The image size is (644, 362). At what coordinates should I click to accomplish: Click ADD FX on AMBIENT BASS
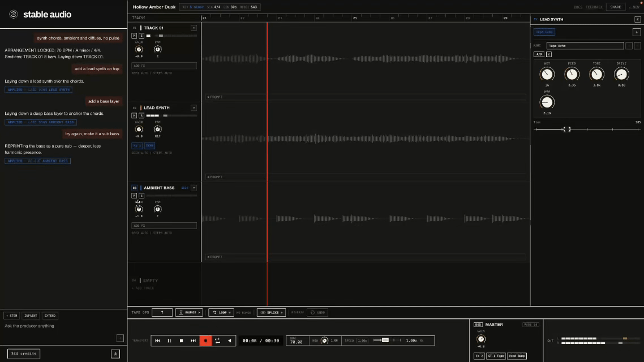click(x=164, y=226)
